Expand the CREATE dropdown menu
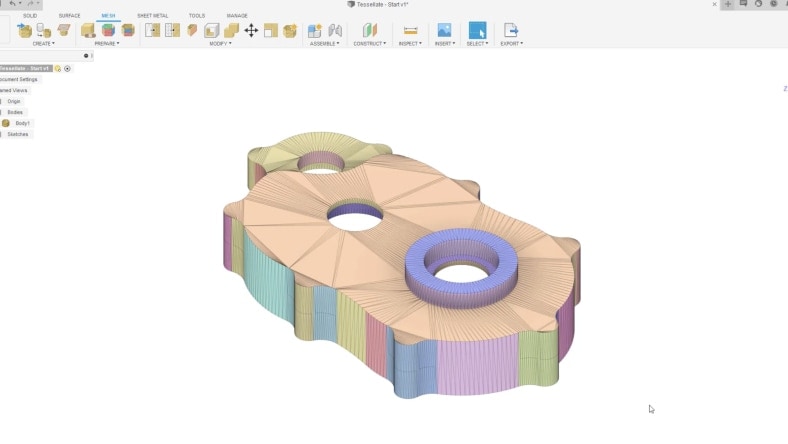Image resolution: width=788 pixels, height=444 pixels. point(43,44)
